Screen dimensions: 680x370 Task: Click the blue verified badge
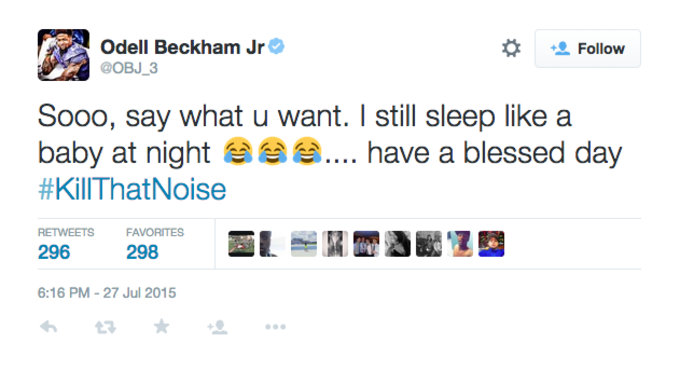(276, 46)
